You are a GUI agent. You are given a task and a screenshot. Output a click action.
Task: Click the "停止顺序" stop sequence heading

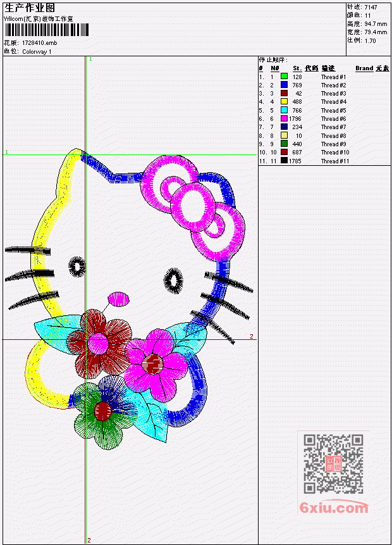273,60
